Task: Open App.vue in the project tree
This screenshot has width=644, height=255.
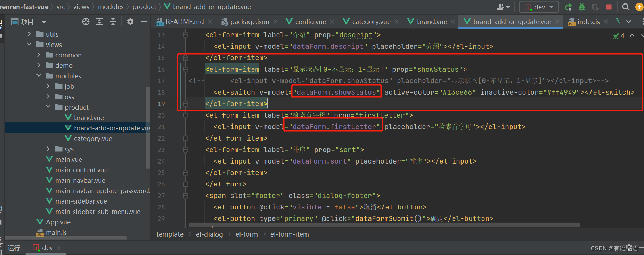Action: coord(54,222)
